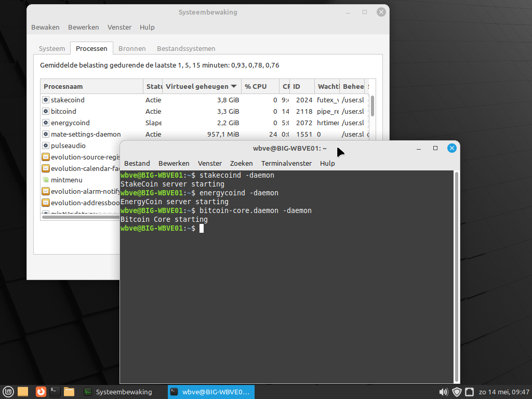The image size is (532, 399).
Task: Switch to the Bronnen tab
Action: click(x=132, y=48)
